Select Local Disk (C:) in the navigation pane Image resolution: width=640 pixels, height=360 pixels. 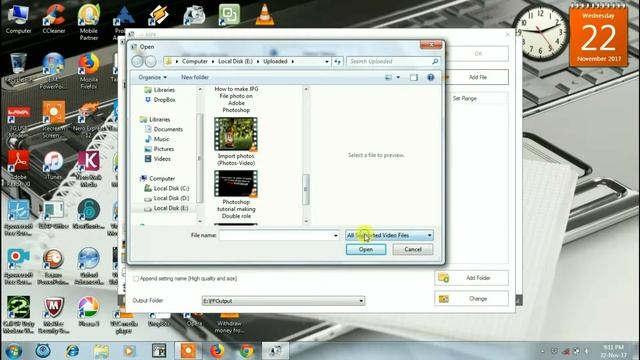pos(167,188)
